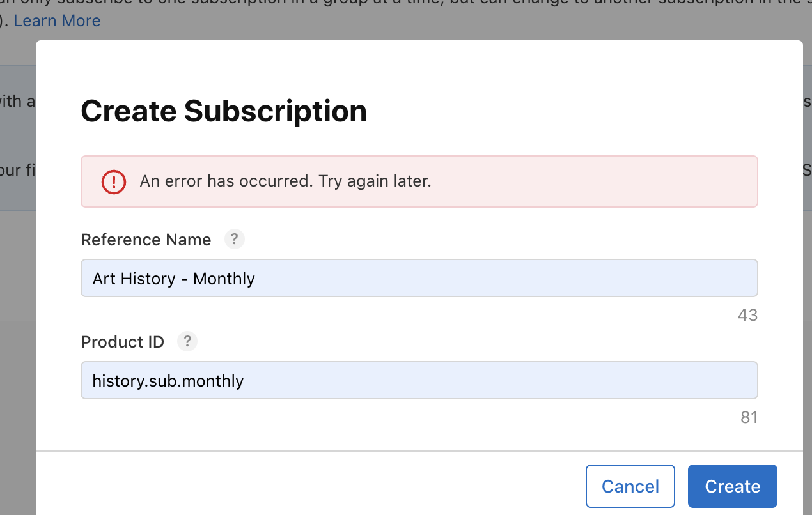Viewport: 812px width, 515px height.
Task: Click the 81 remaining characters counter
Action: (749, 417)
